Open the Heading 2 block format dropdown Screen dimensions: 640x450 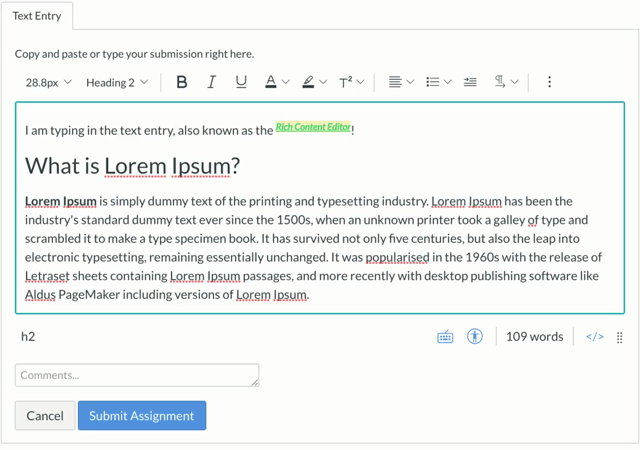click(x=117, y=82)
